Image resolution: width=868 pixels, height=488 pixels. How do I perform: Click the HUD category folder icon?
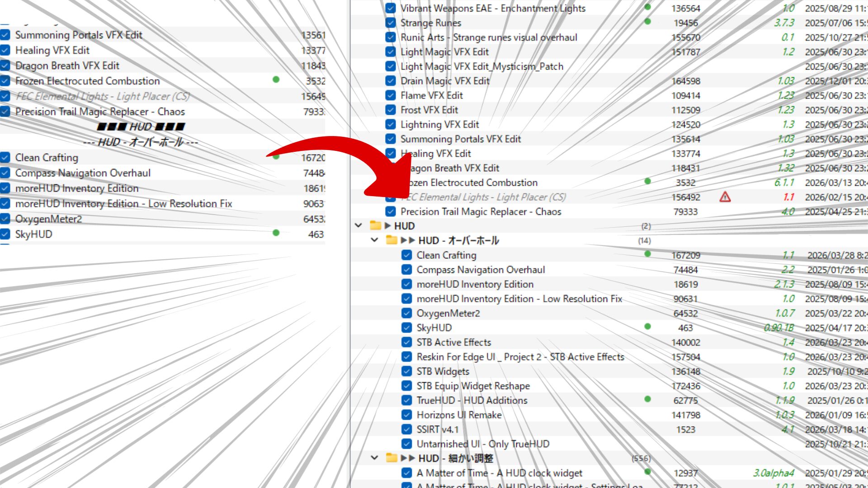(x=375, y=225)
